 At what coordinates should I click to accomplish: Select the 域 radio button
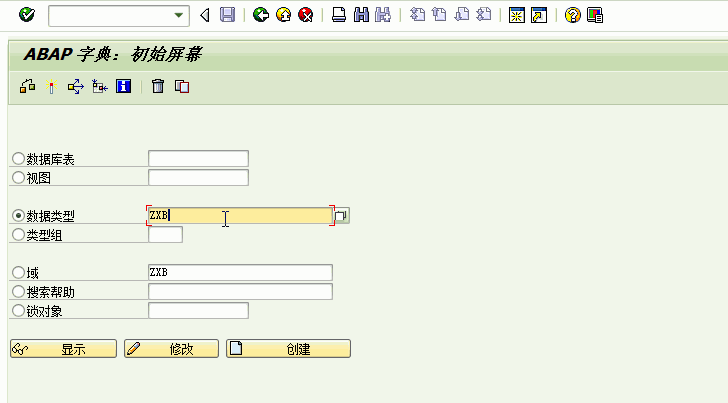[18, 272]
